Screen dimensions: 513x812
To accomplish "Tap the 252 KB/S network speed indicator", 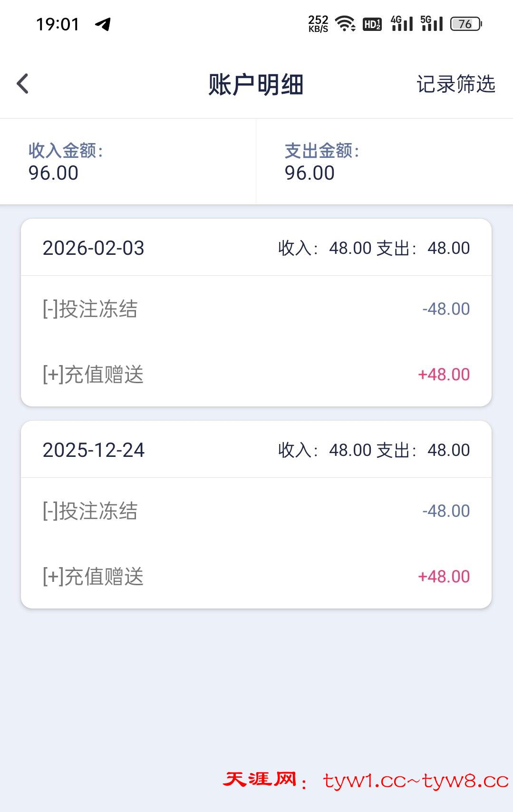I will [x=318, y=24].
